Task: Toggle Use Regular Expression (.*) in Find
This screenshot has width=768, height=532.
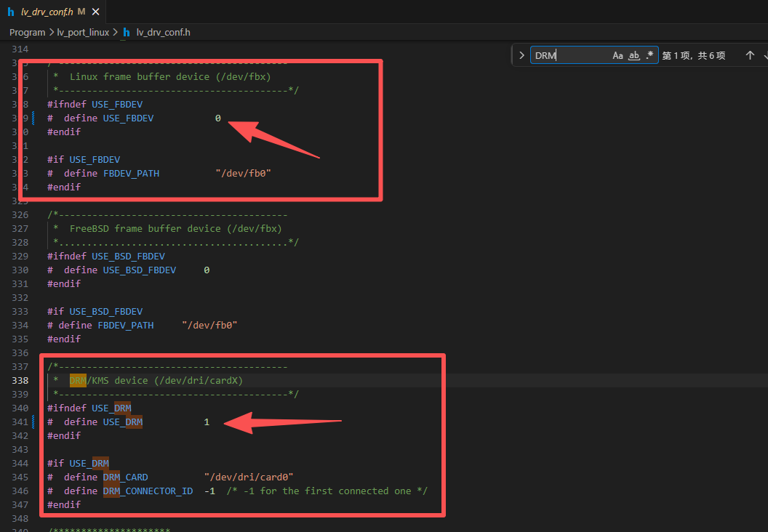Action: (x=649, y=55)
